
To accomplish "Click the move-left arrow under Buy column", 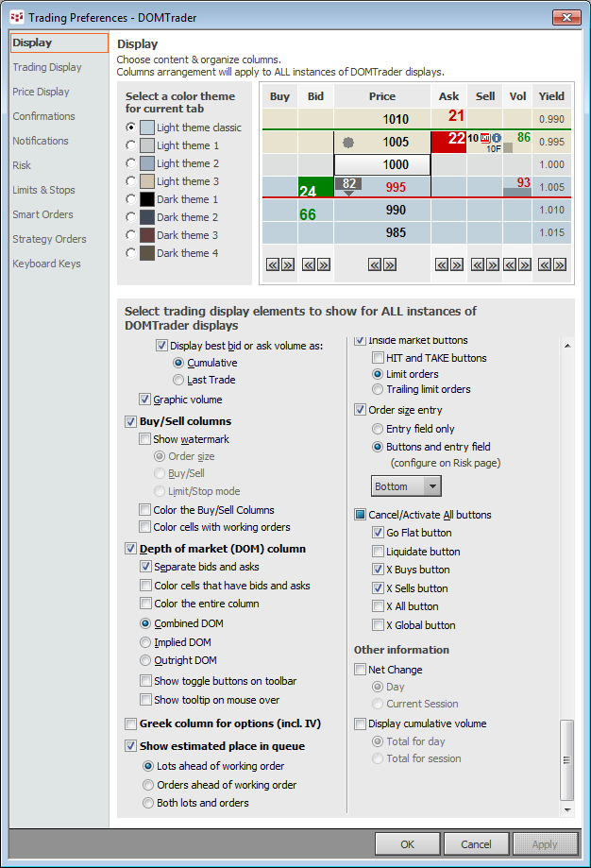I will point(274,265).
